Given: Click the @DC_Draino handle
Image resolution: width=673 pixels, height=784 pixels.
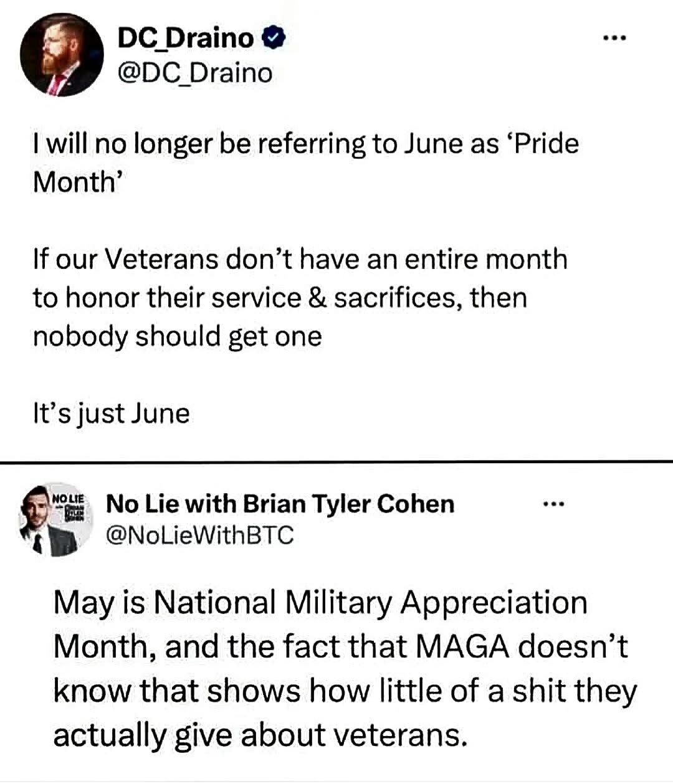Looking at the screenshot, I should coord(195,73).
